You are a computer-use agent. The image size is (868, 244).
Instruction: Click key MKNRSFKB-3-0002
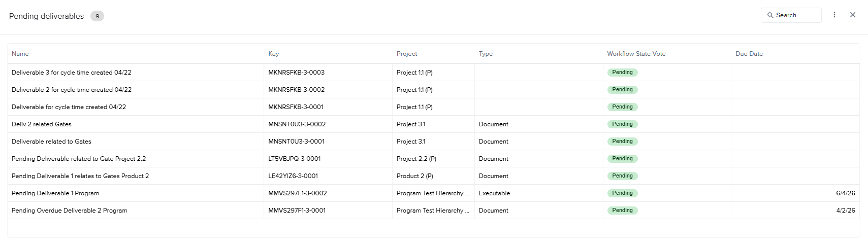[x=297, y=90]
